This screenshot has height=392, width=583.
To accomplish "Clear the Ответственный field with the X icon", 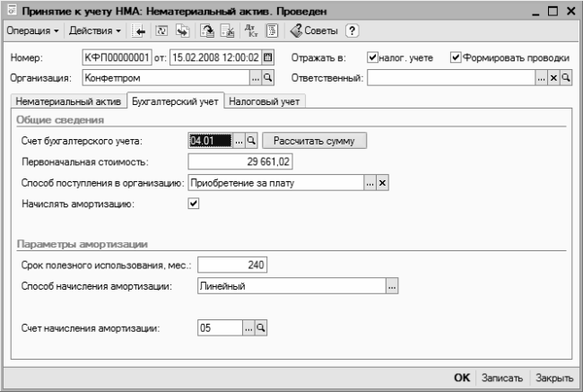I will pos(553,78).
